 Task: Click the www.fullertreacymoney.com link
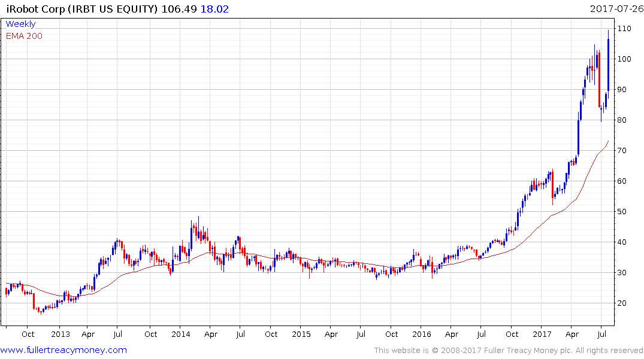64,350
